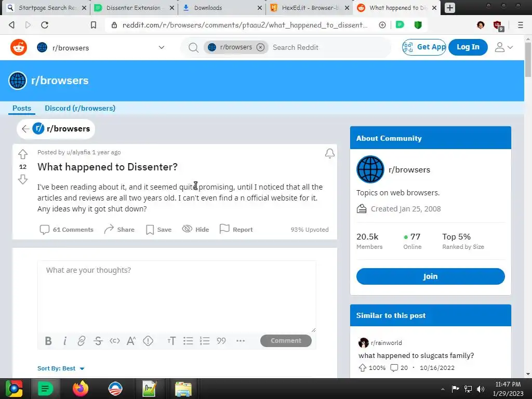
Task: Go back to r/browsers pill button
Action: pos(56,129)
